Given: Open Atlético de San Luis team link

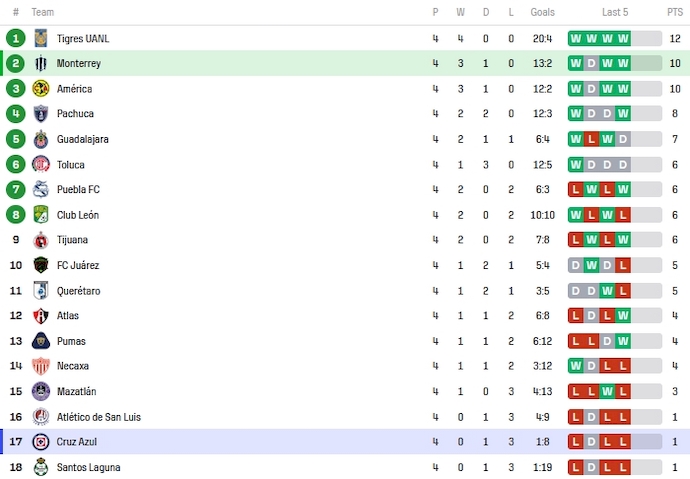Looking at the screenshot, I should tap(97, 416).
